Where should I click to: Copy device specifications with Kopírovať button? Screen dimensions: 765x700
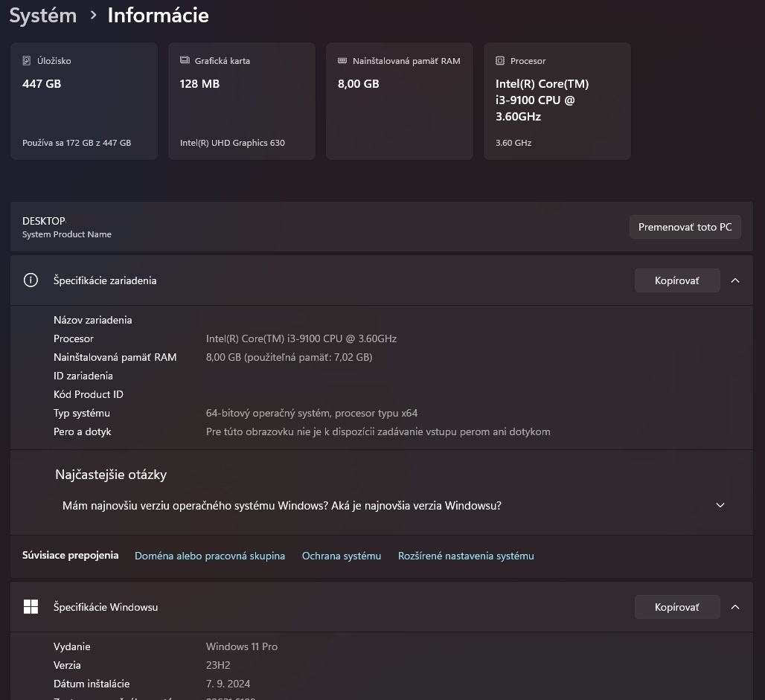click(676, 280)
